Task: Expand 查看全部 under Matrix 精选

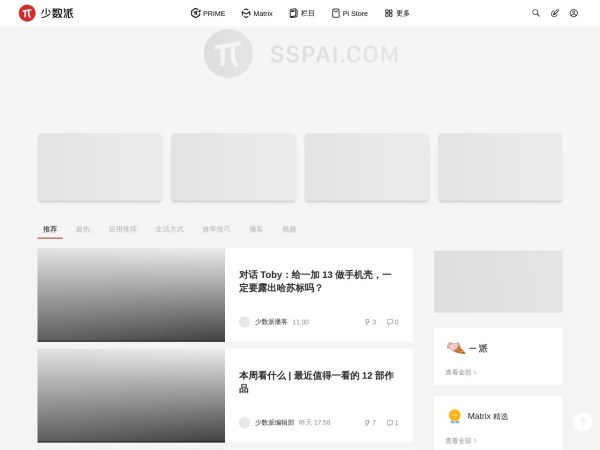Action: 460,440
